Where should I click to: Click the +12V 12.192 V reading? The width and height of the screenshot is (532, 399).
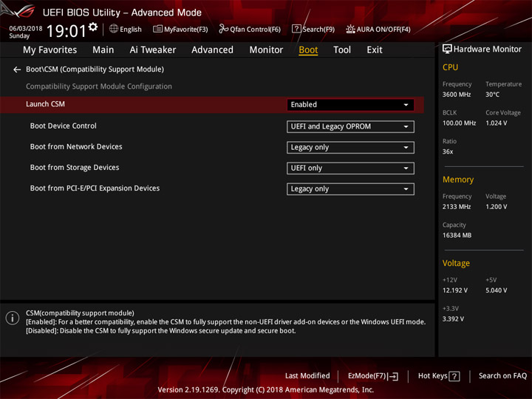coord(455,290)
